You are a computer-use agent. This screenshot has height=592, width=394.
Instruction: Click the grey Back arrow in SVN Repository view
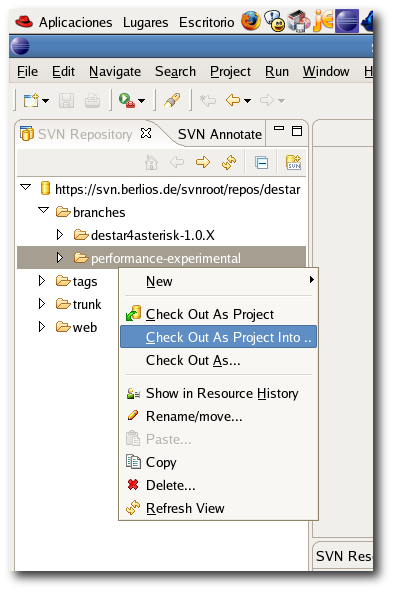coord(177,162)
